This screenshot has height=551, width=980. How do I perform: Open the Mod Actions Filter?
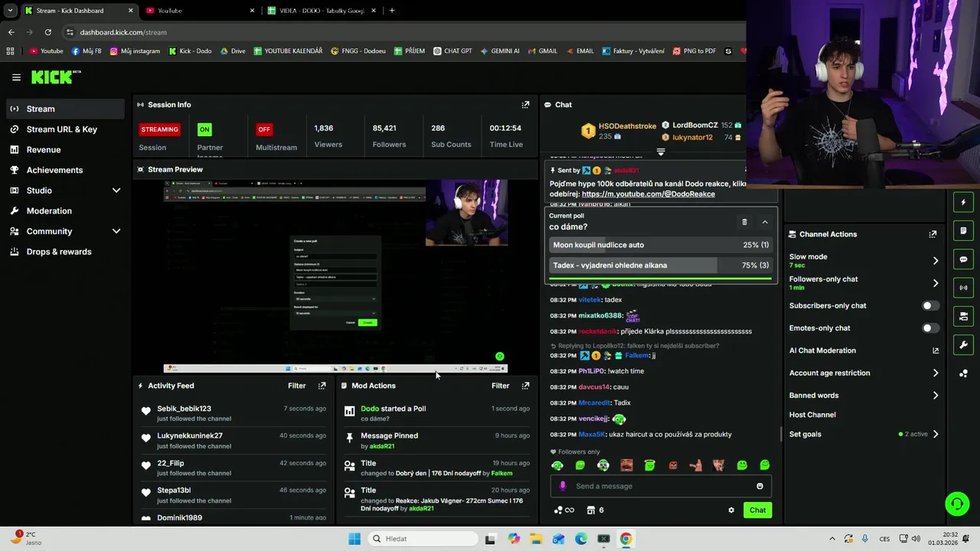pyautogui.click(x=500, y=386)
